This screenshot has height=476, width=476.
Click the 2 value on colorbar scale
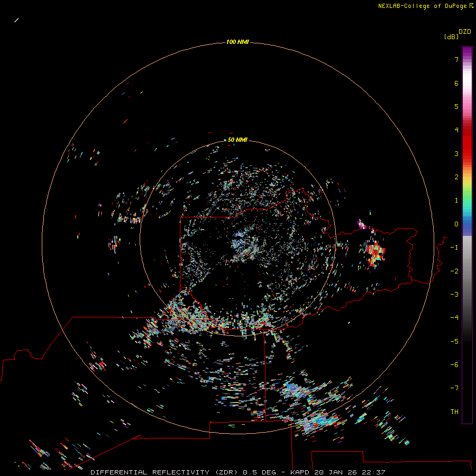pos(456,177)
